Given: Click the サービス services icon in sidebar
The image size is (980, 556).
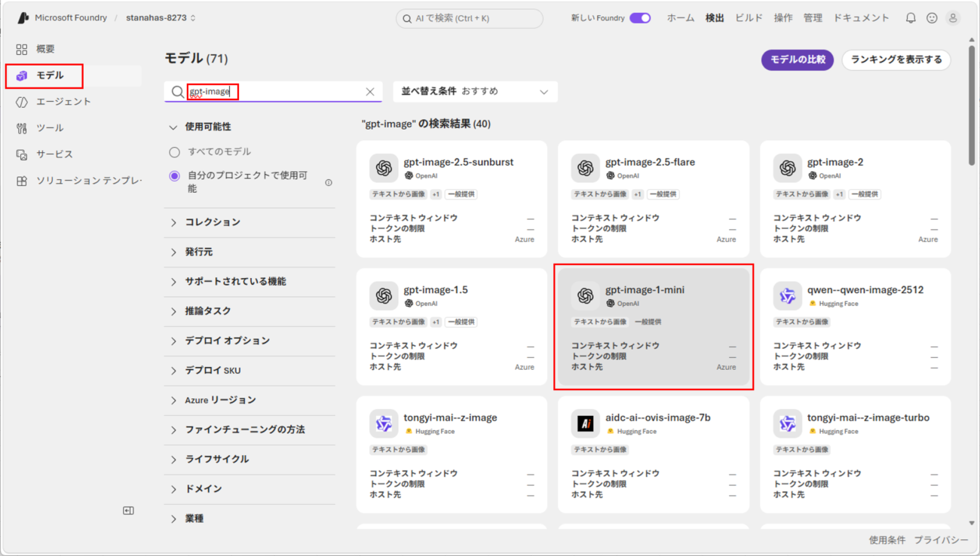Looking at the screenshot, I should pos(22,154).
